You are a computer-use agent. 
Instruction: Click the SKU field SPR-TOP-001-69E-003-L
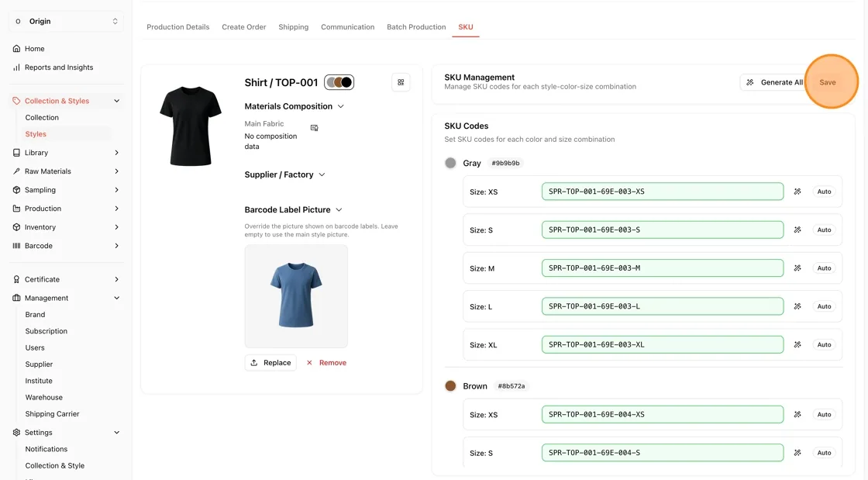(x=663, y=306)
